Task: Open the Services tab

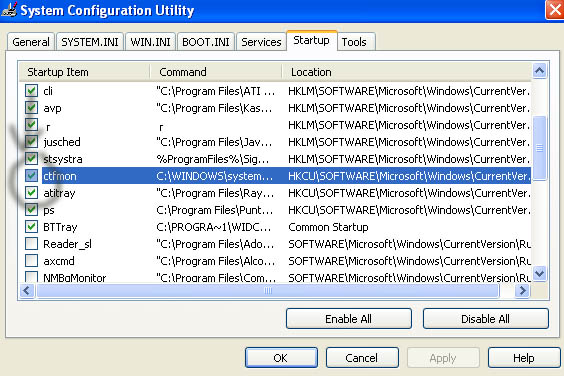Action: pyautogui.click(x=261, y=42)
